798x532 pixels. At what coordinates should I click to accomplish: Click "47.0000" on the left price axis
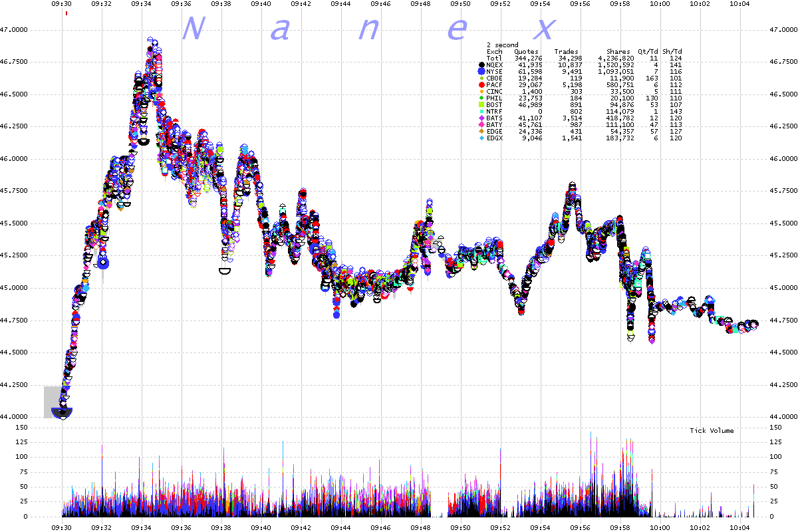click(x=14, y=30)
